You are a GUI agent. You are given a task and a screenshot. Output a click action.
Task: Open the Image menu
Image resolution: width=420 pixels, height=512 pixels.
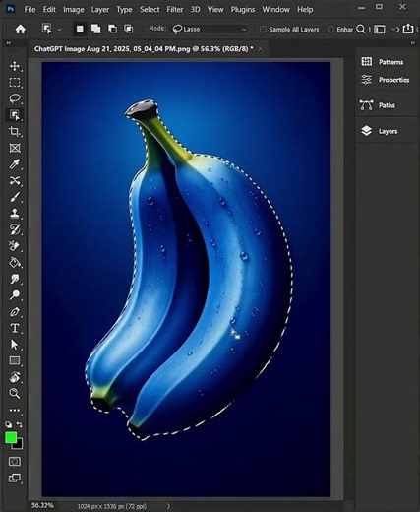[74, 10]
